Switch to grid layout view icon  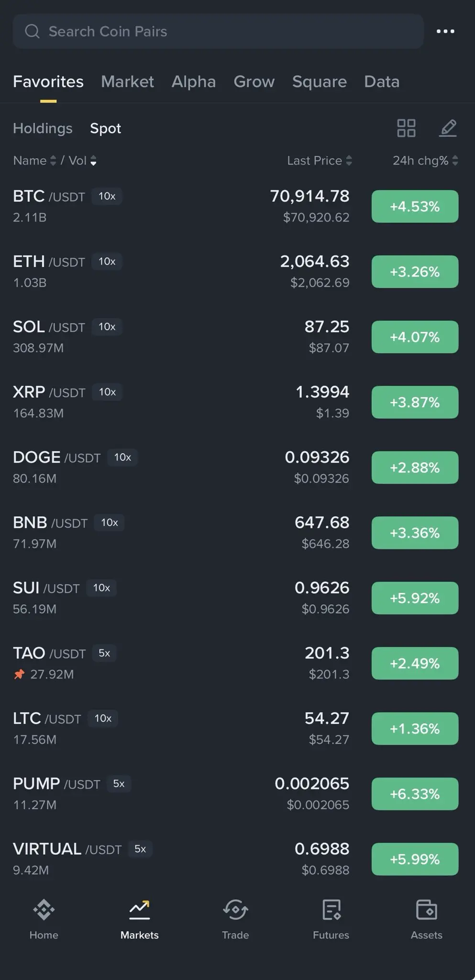[x=406, y=128]
